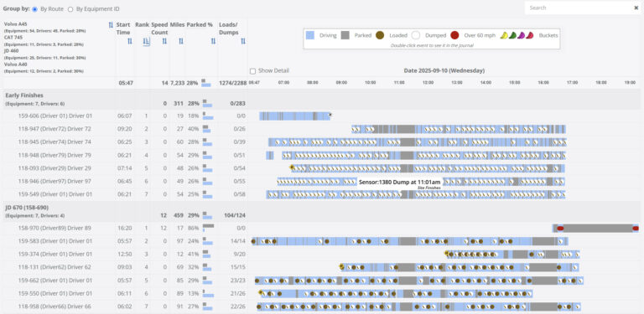
Task: Sort by Start Time column arrows
Action: [130, 41]
